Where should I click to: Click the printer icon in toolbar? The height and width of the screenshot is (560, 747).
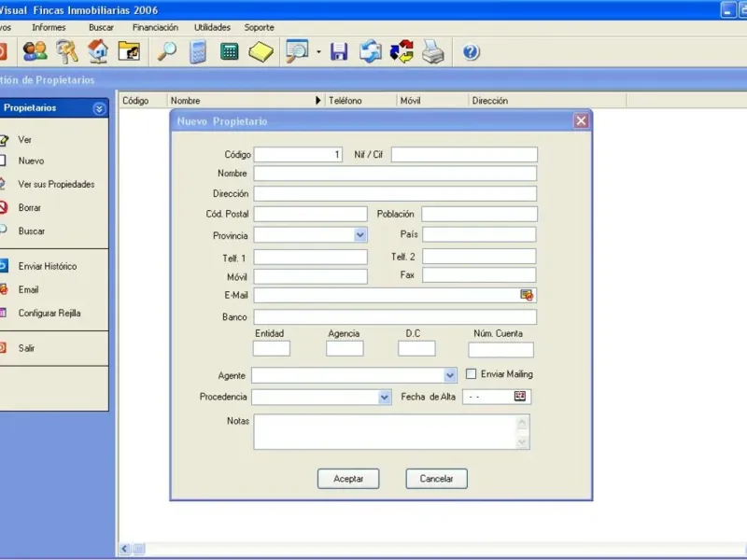pos(433,51)
